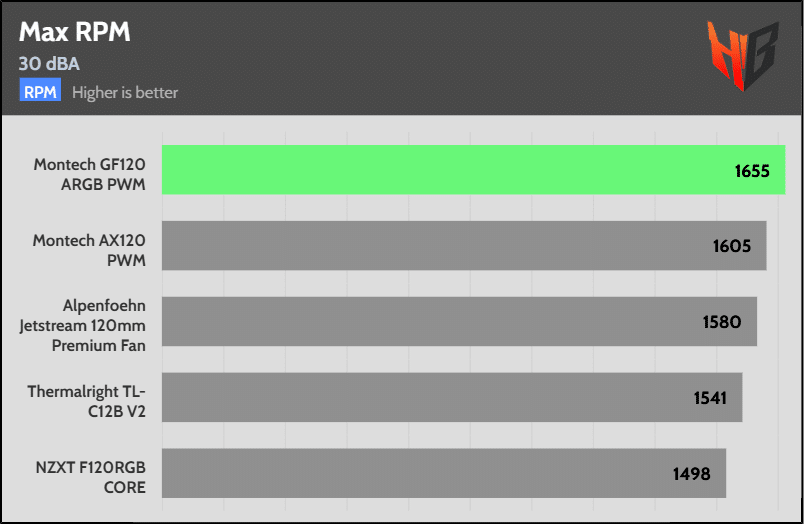Click the NZXT F120RGB CORE label
This screenshot has height=524, width=804.
point(91,477)
